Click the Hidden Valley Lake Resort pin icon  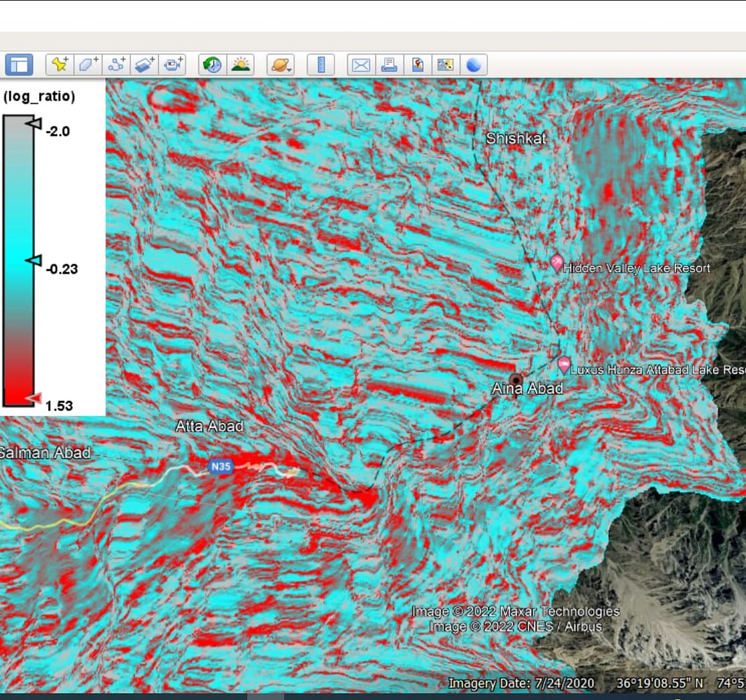(x=556, y=263)
